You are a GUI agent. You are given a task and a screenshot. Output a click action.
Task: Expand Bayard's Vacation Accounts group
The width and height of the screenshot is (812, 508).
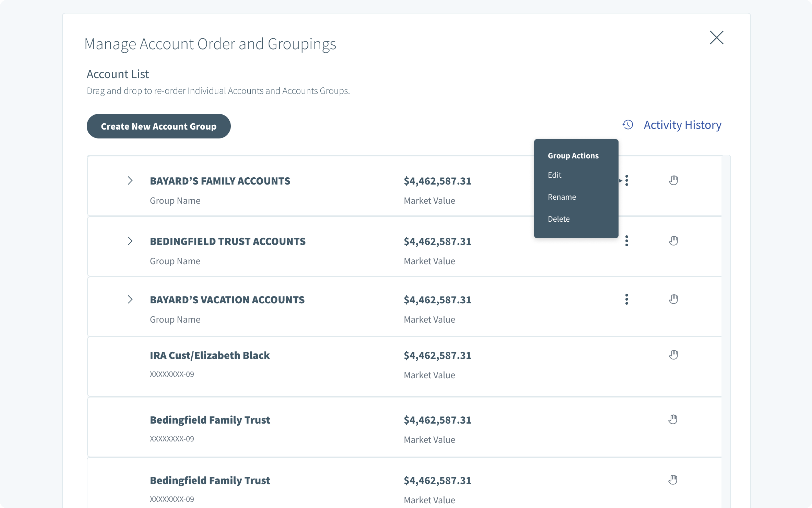[x=130, y=299]
